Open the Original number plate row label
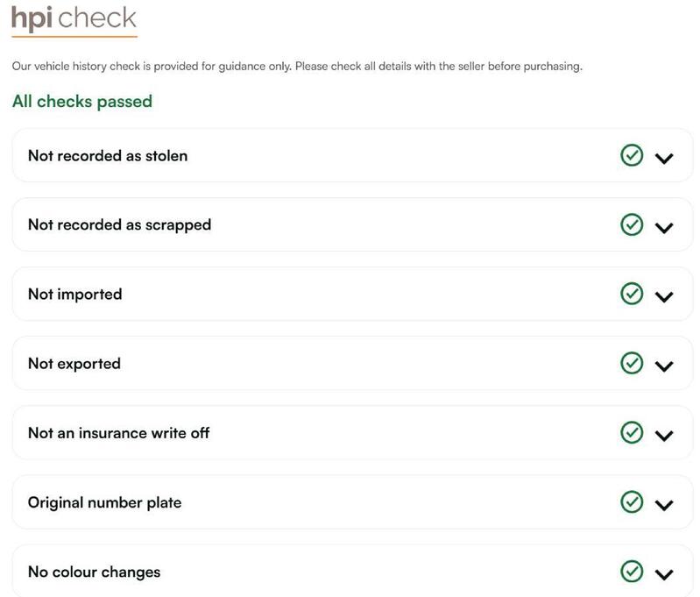The image size is (700, 597). [104, 502]
